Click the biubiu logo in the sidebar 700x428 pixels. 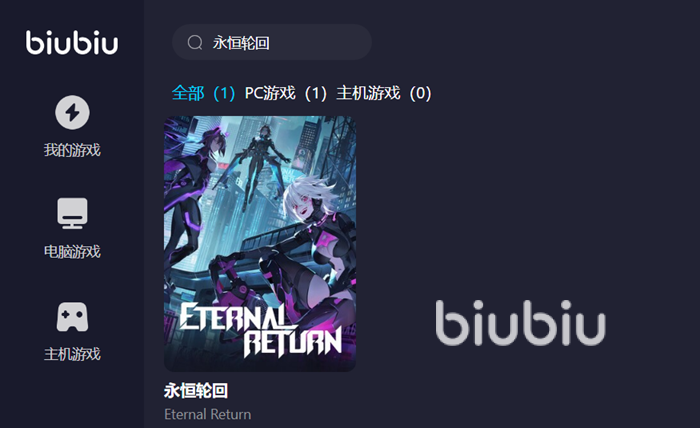[x=72, y=43]
